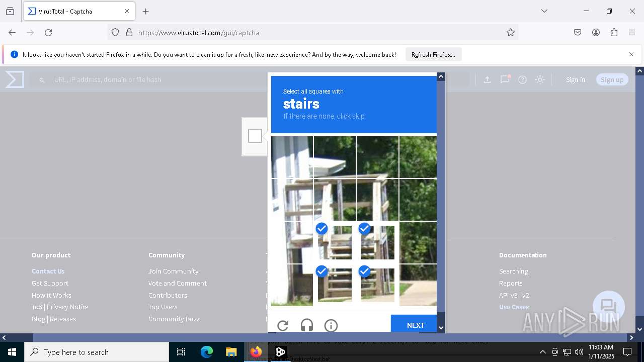Show site info via padlock icon
The height and width of the screenshot is (362, 644).
click(129, 33)
